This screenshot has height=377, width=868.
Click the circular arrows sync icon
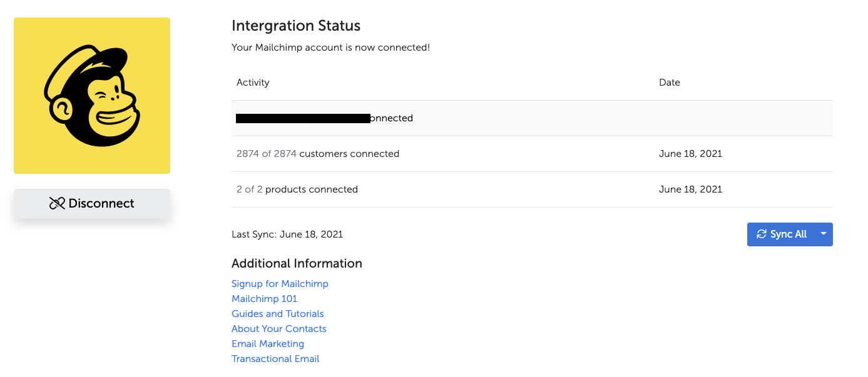coord(762,234)
